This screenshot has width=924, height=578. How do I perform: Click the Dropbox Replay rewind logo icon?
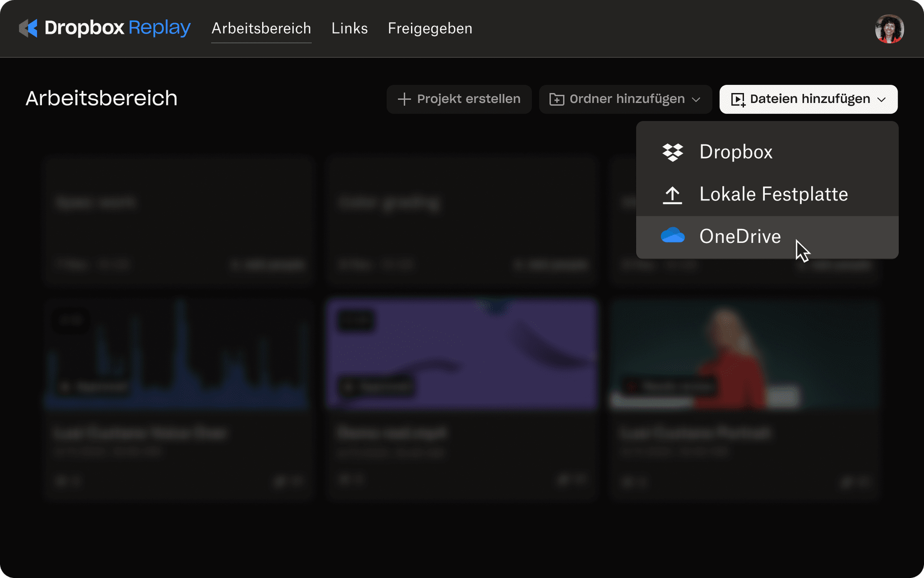click(x=28, y=28)
